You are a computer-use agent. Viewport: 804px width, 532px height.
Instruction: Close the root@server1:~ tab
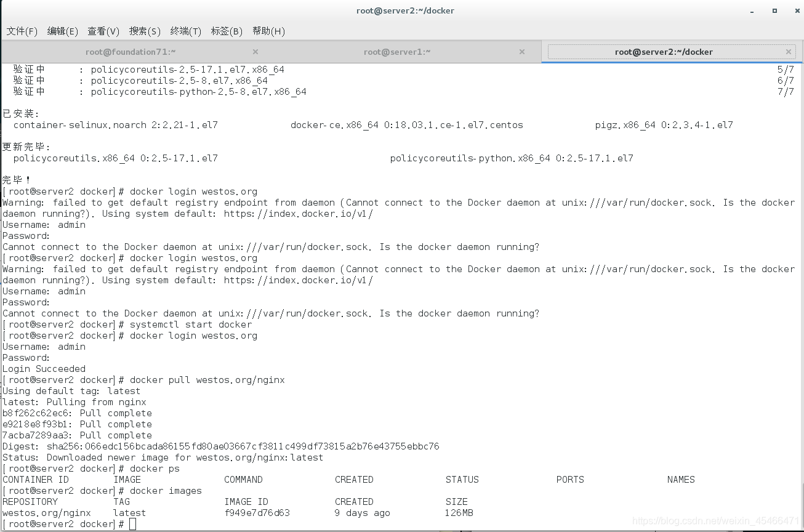522,52
